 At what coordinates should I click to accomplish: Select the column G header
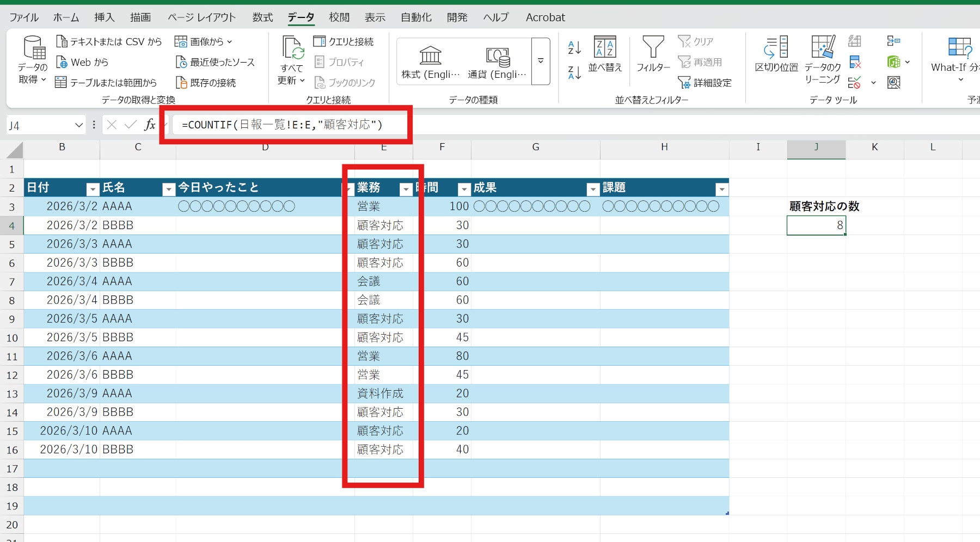[x=535, y=147]
